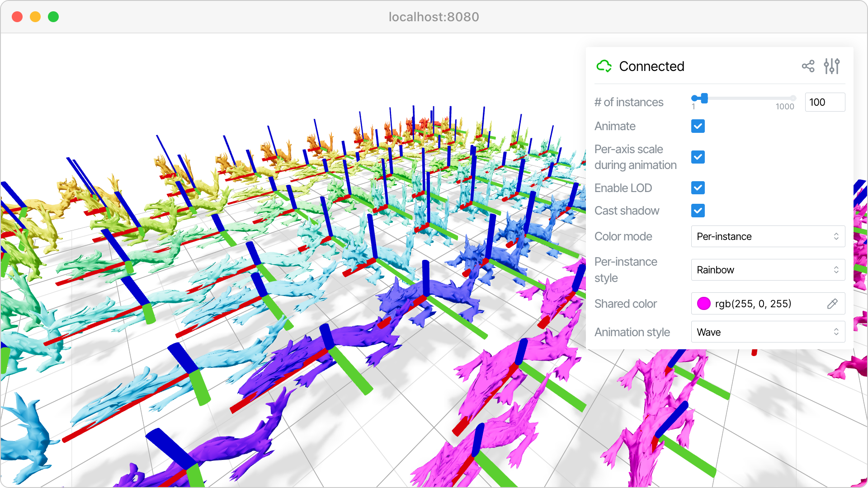This screenshot has height=488, width=868.
Task: Click the eyedropper pencil icon in Shared color
Action: tap(832, 304)
